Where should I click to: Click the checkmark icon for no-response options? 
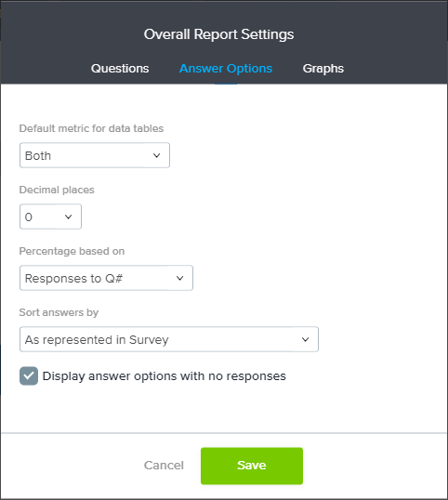tap(29, 375)
